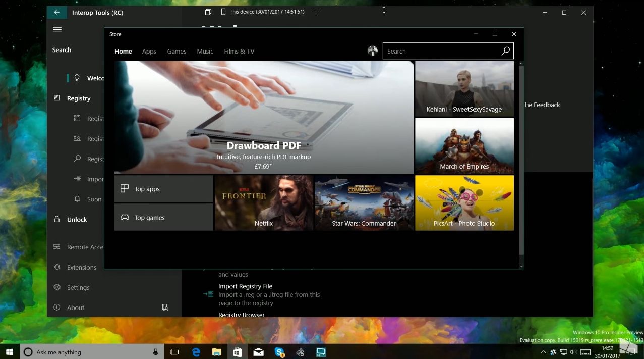Click the feedback icon beside About
Screen dimensions: 644x359
[x=165, y=307]
